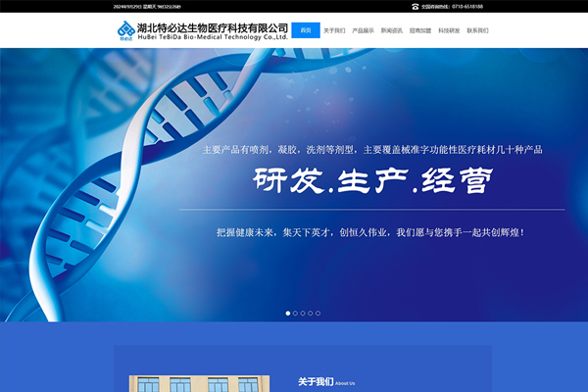
Task: Click the 研发.生产.经营 banner headline
Action: pyautogui.click(x=372, y=181)
